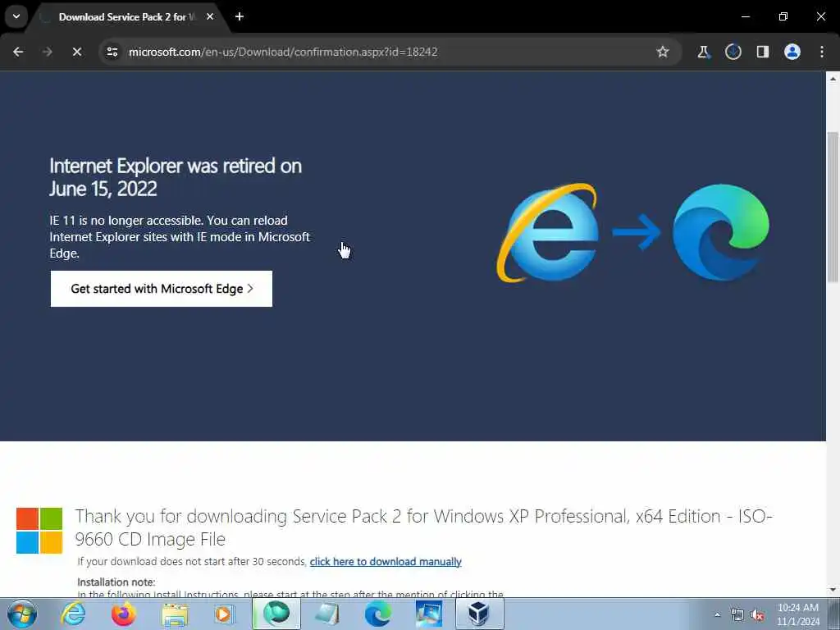The image size is (840, 630).
Task: Open the notepad-like taskbar icon
Action: point(326,614)
